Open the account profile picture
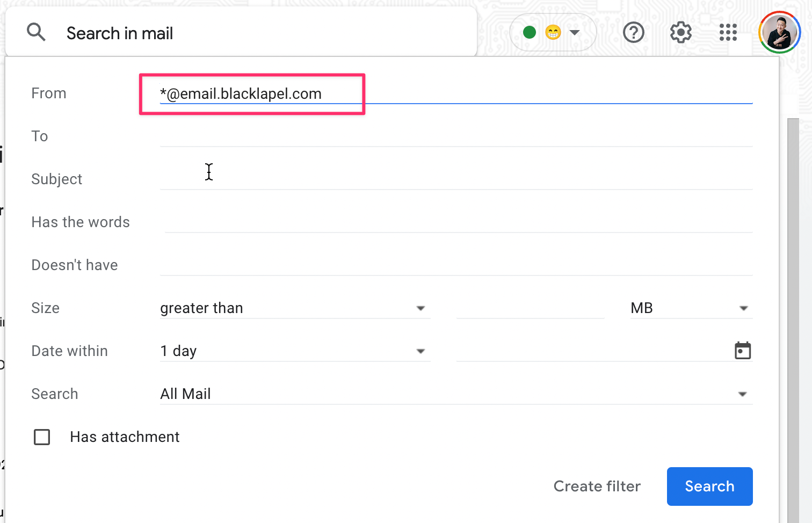The image size is (812, 523). [x=780, y=32]
